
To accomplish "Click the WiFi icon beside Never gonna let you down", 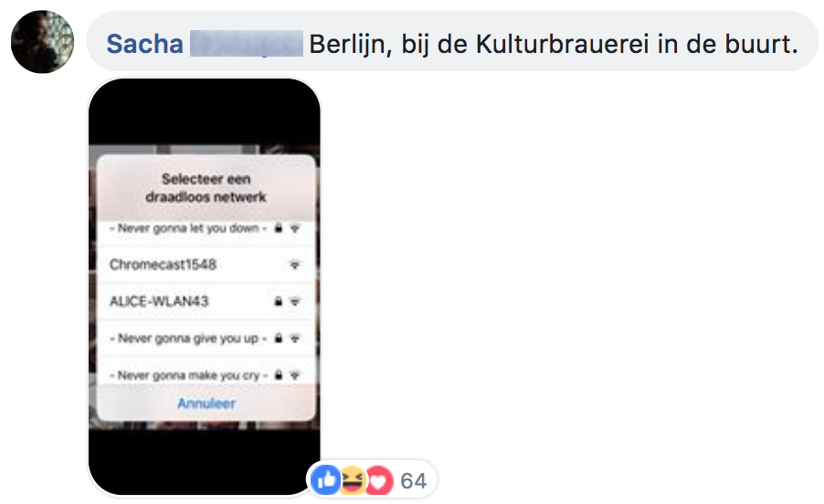I will 295,228.
